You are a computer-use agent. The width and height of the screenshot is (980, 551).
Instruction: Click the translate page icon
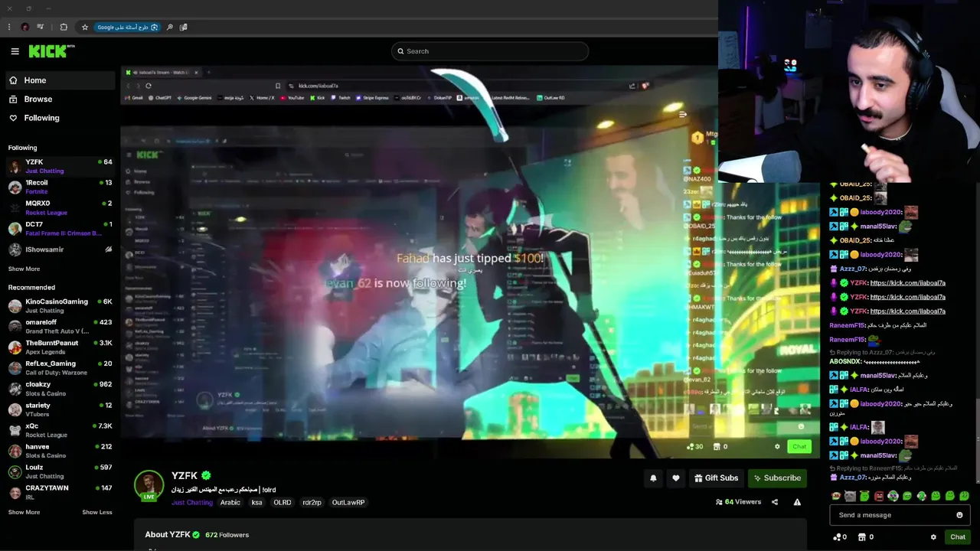point(184,27)
